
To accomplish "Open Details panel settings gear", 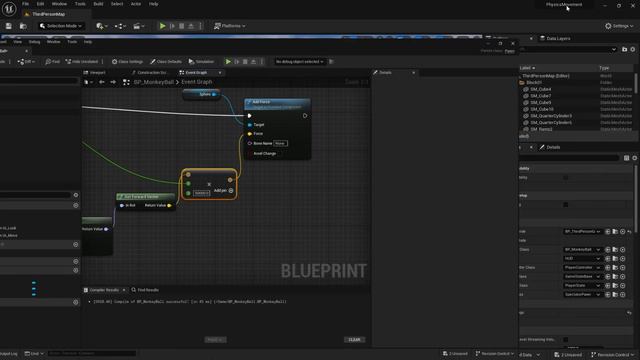I will tap(635, 158).
